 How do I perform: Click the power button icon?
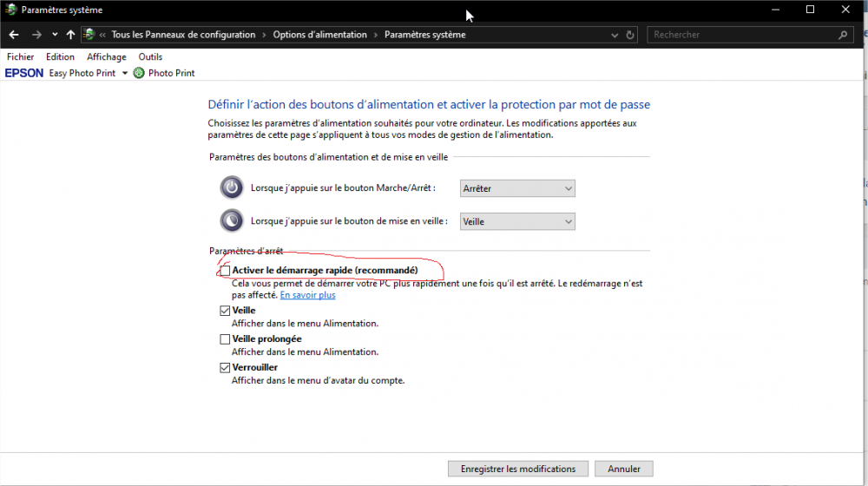pos(232,187)
